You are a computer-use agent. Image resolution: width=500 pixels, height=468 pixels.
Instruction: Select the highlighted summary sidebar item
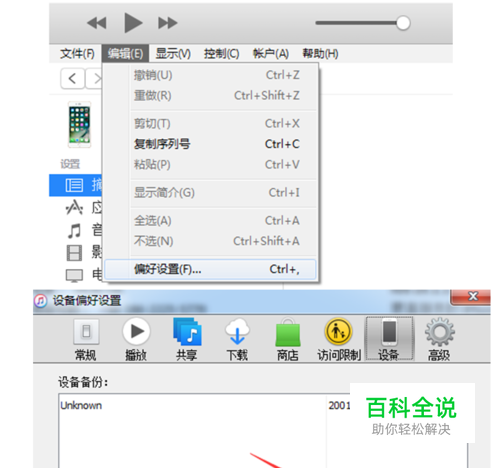pyautogui.click(x=76, y=185)
